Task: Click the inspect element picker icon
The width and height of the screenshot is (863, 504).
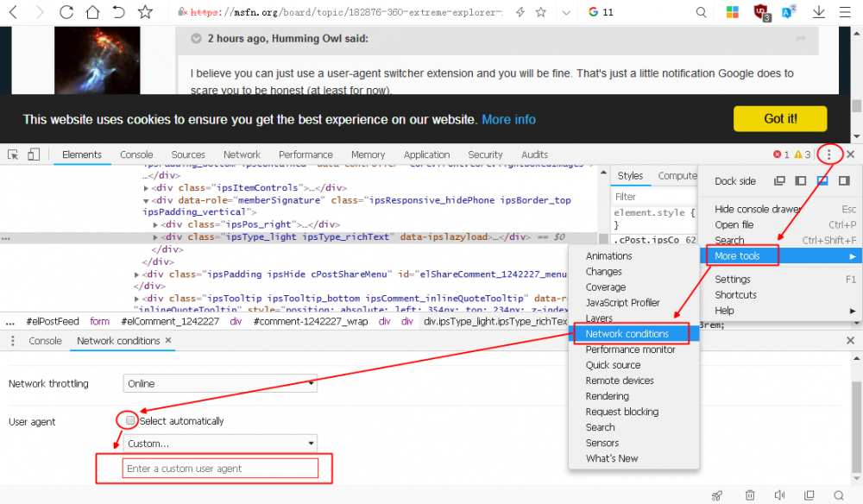Action: pyautogui.click(x=14, y=154)
